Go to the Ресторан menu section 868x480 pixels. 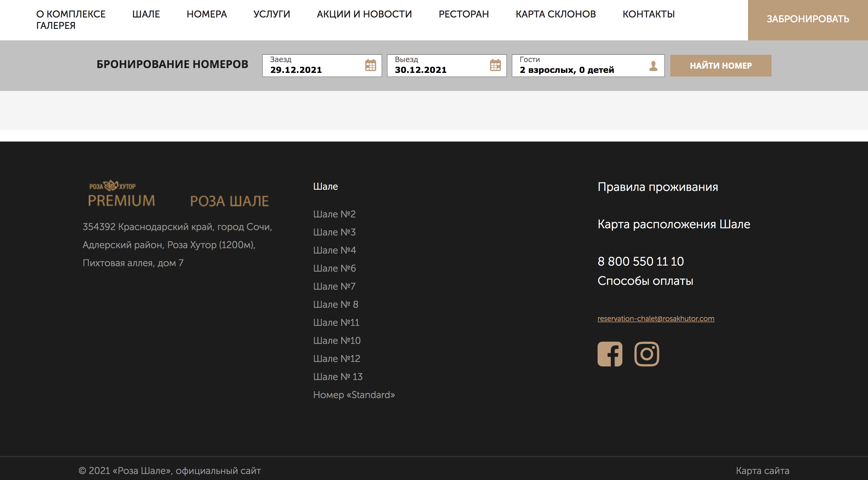[463, 14]
